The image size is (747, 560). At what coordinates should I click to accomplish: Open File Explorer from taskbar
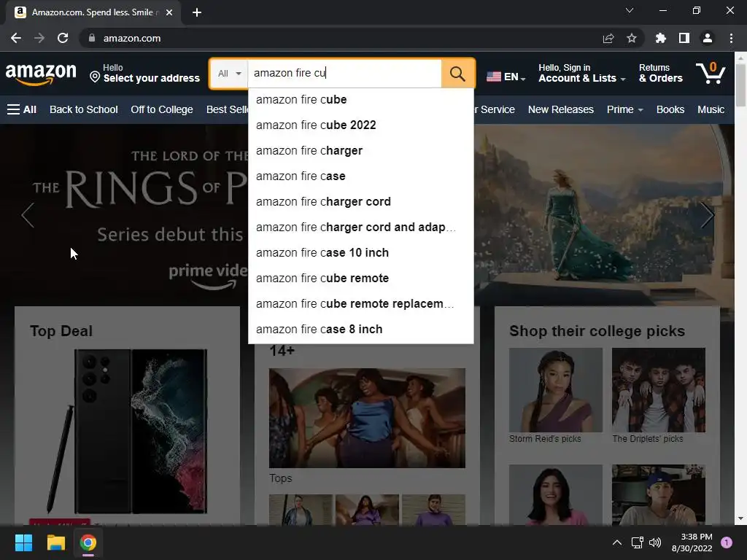pyautogui.click(x=55, y=542)
